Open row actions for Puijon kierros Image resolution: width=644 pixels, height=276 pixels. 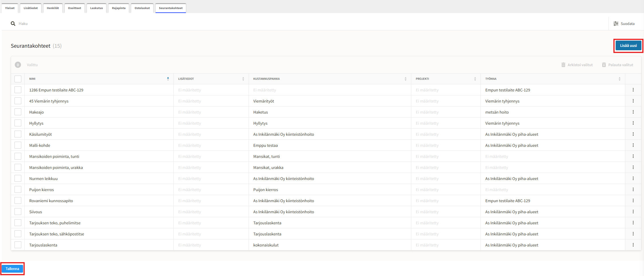point(633,190)
